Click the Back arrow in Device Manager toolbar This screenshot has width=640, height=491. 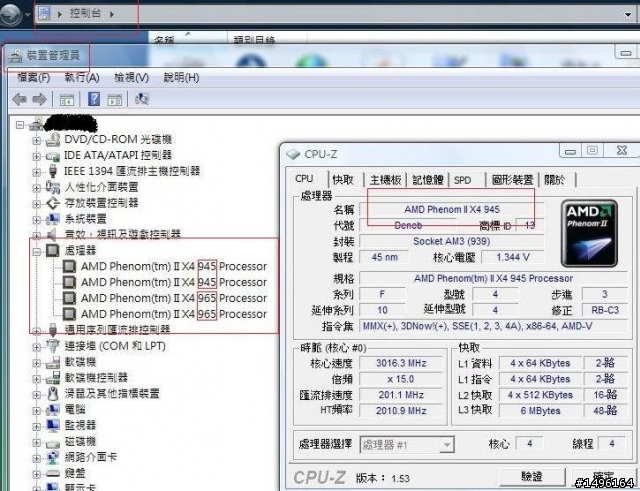(20, 99)
